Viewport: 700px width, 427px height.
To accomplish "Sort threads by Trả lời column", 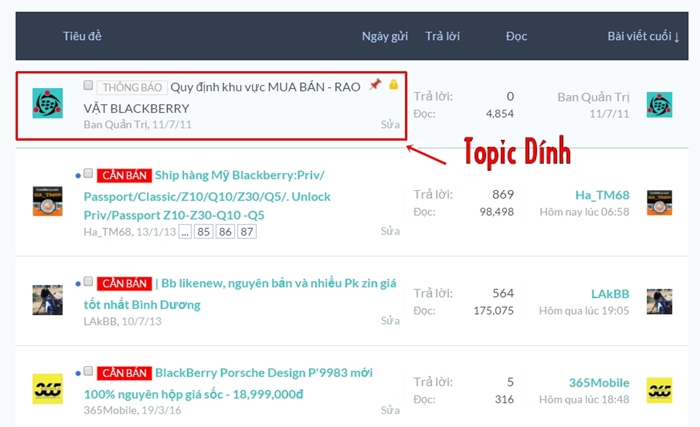I will click(442, 36).
